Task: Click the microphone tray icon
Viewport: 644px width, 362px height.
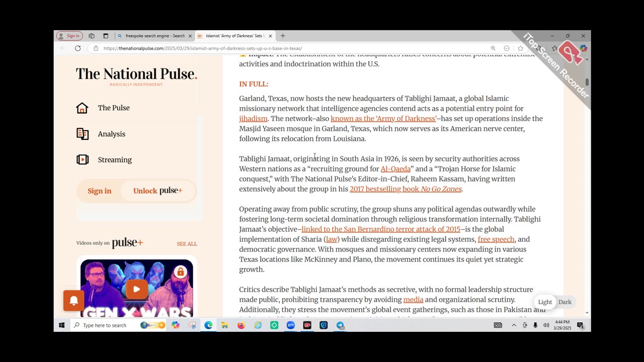Action: (535, 325)
